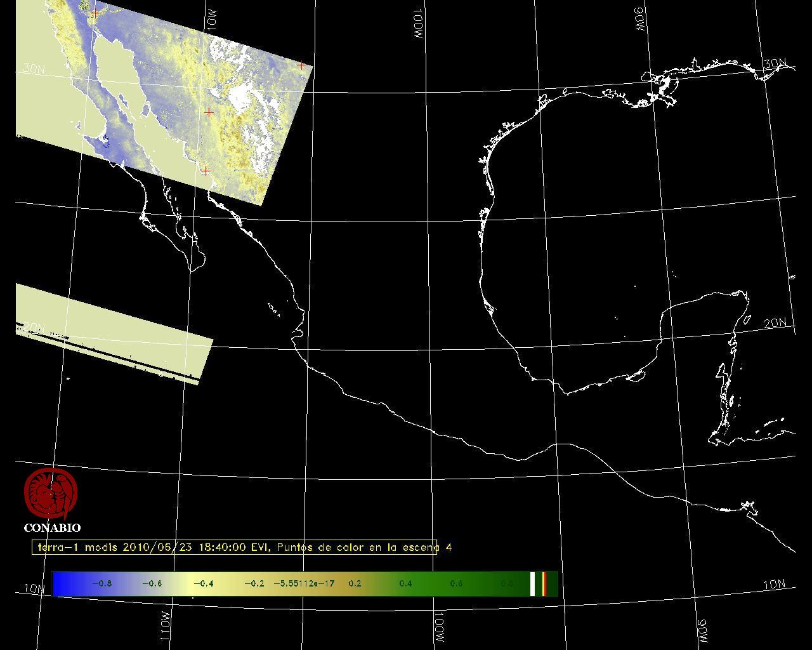Viewport: 812px width, 650px height.
Task: Click the red stripe at color bar end
Action: [544, 584]
